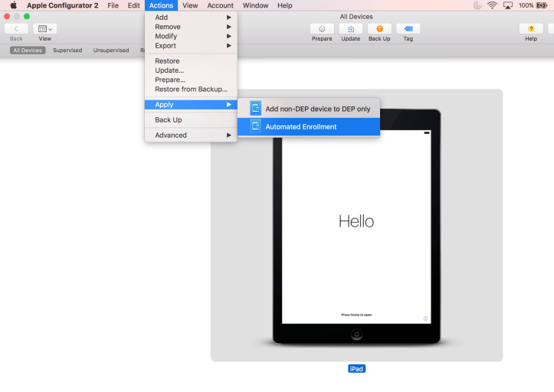This screenshot has width=554, height=392.
Task: Click the iPad device name label
Action: (x=356, y=369)
